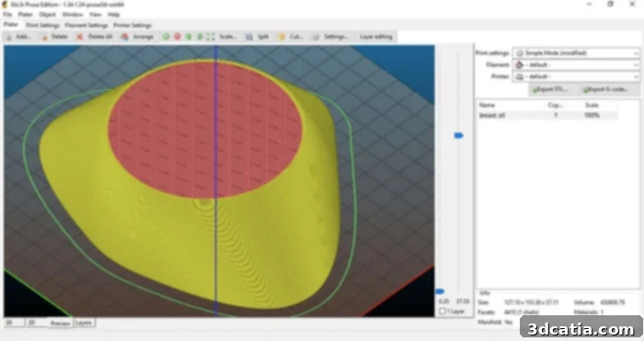Viewport: 644px width, 341px height.
Task: Expand the Filament preset dropdown
Action: pos(636,65)
